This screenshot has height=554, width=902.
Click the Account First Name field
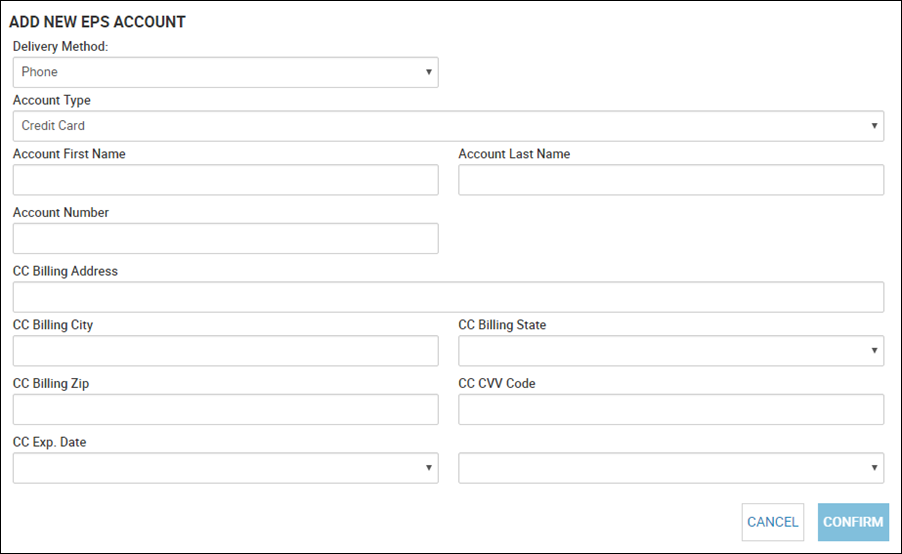click(x=226, y=180)
